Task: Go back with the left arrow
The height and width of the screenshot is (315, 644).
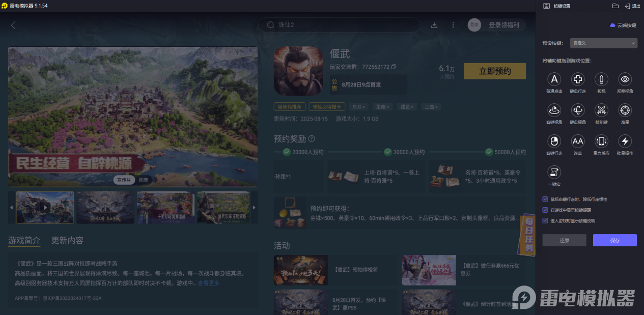Action: coord(13,25)
